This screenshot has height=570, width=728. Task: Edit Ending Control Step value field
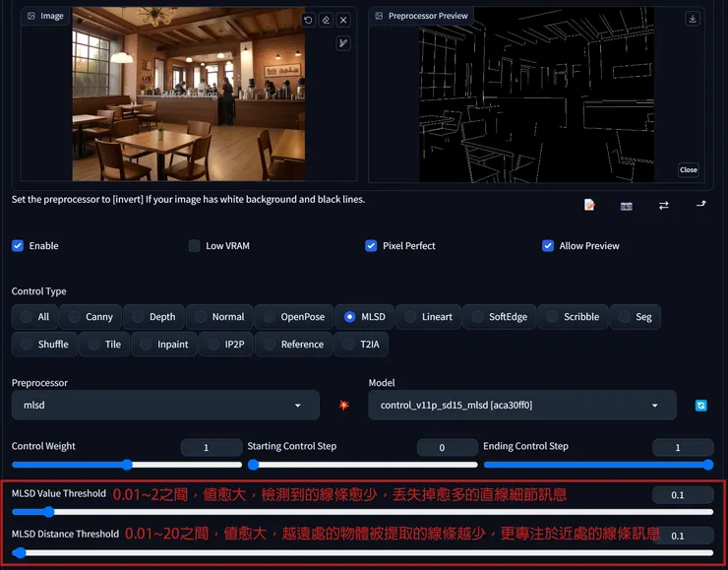click(x=683, y=447)
